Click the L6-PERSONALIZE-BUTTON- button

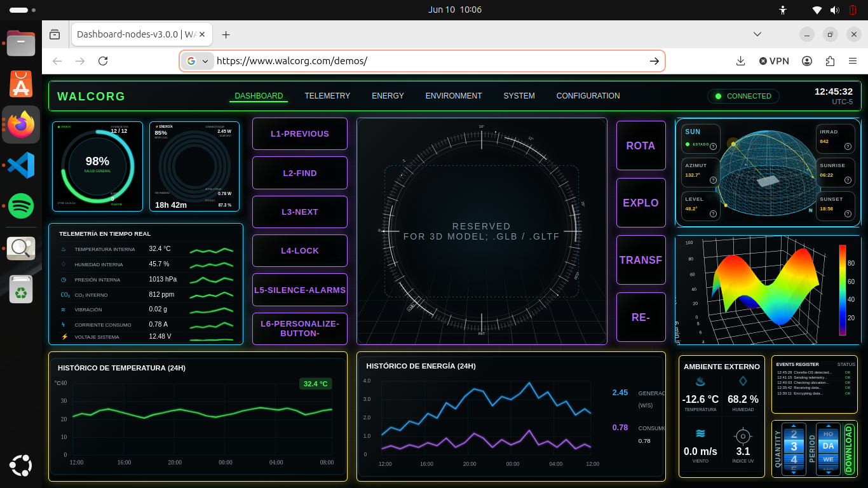coord(300,329)
